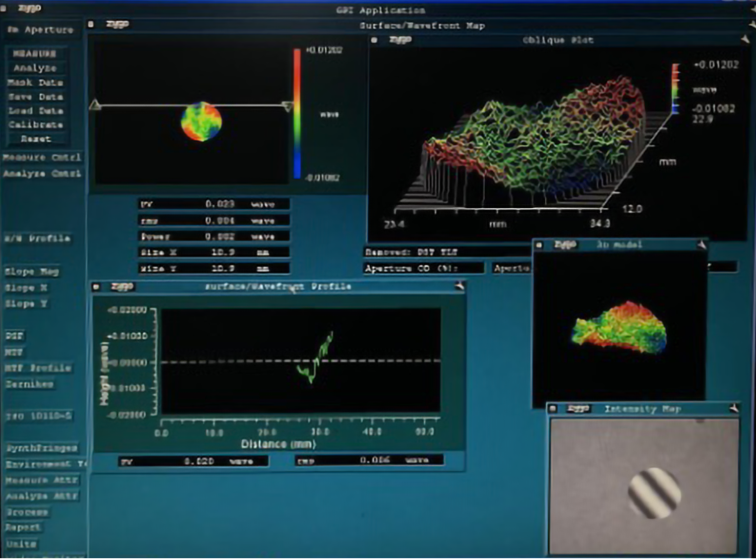Screen dimensions: 756x560
Task: Open the Process window
Action: point(27,512)
